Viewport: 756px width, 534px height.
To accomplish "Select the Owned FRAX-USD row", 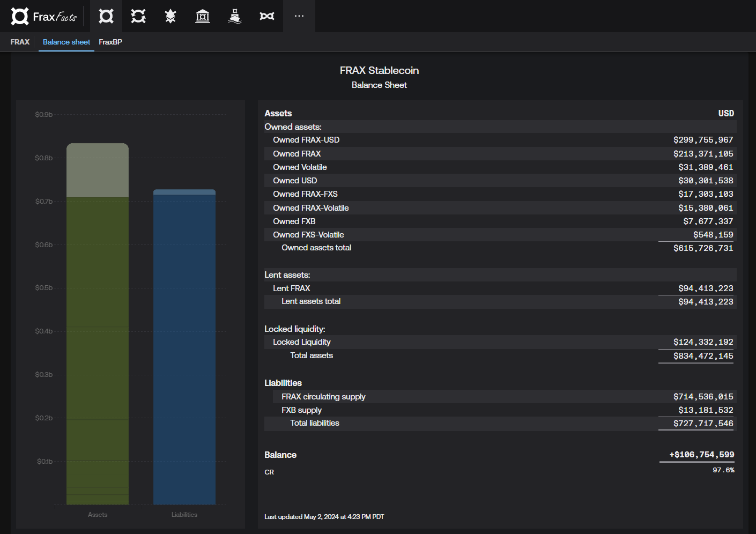I will pos(306,140).
